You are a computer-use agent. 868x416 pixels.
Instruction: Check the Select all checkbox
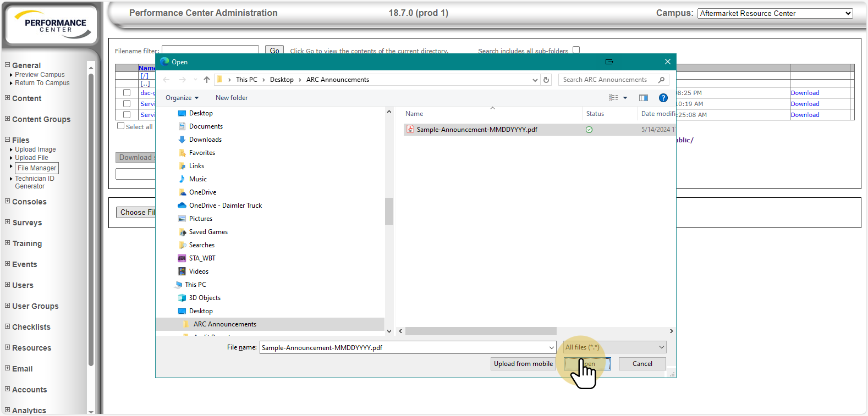click(x=120, y=126)
